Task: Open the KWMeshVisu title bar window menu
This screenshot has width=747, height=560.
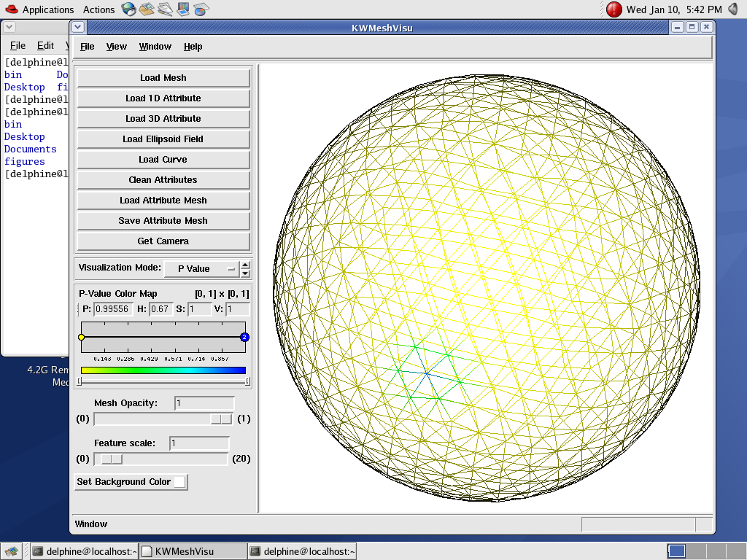Action: (79, 28)
